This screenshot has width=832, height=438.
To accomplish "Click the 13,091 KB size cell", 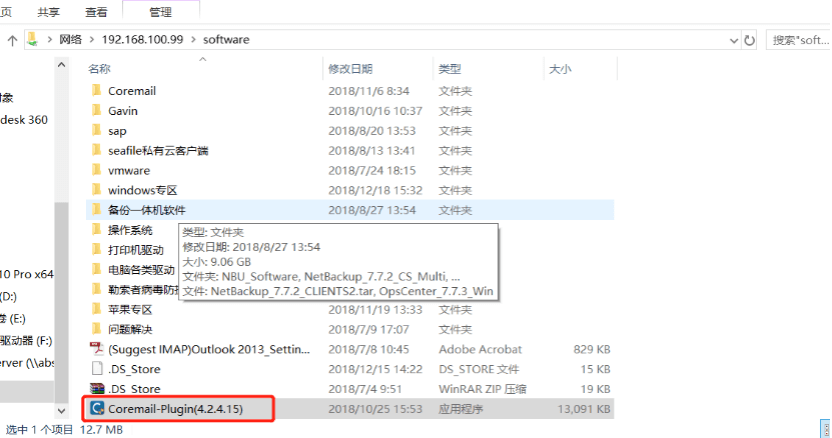I will tap(584, 409).
